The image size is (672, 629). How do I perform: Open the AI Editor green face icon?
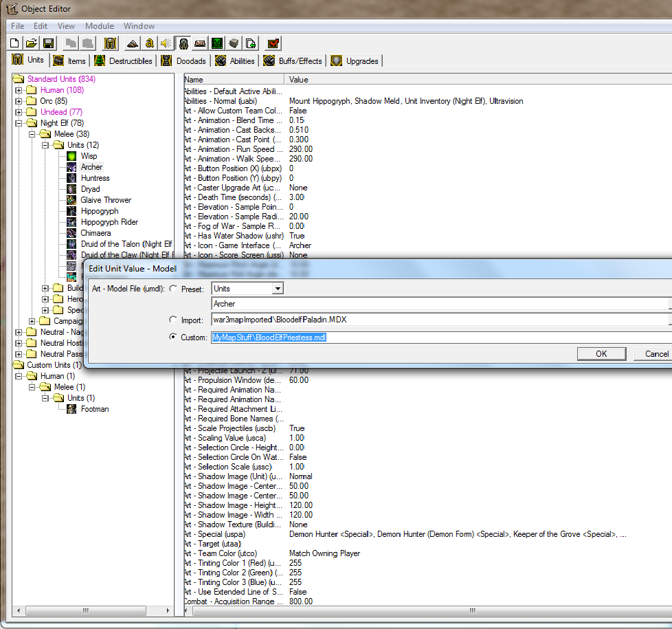[x=217, y=43]
